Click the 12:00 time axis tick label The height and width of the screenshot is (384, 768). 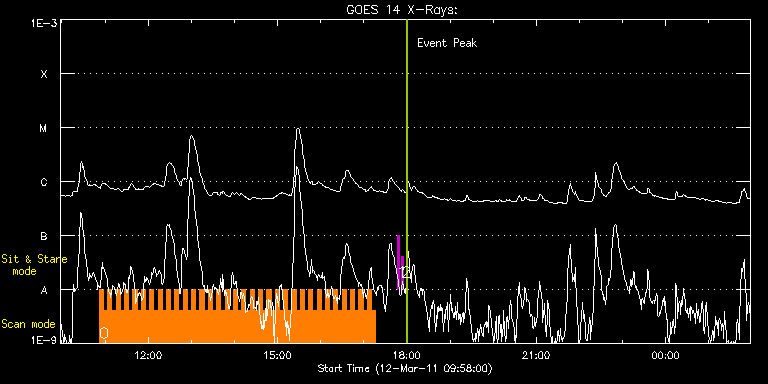point(148,355)
